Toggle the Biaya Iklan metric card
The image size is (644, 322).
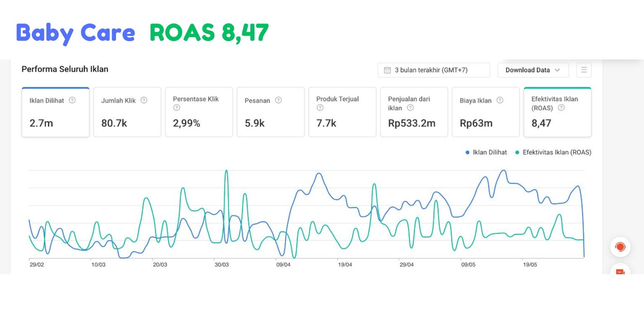[486, 112]
